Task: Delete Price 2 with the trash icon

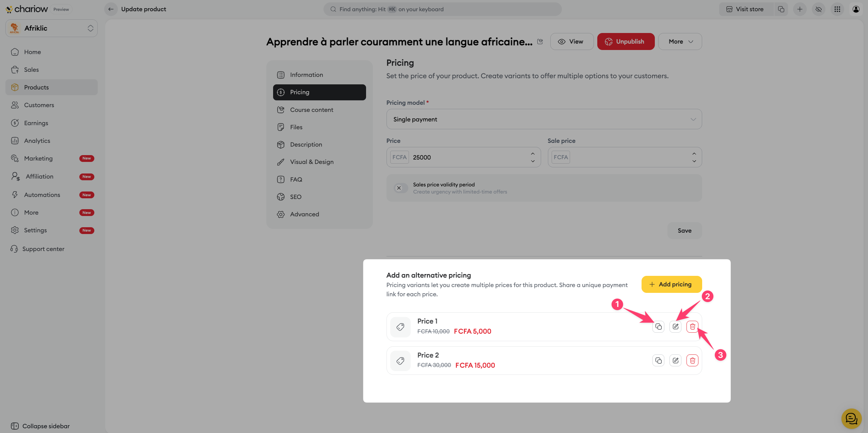Action: (x=692, y=361)
